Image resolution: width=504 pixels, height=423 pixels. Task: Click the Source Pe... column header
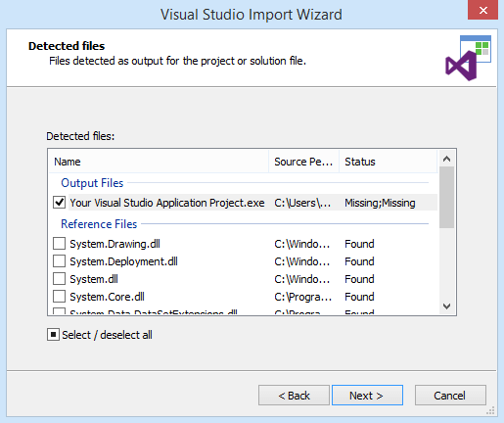click(x=303, y=162)
